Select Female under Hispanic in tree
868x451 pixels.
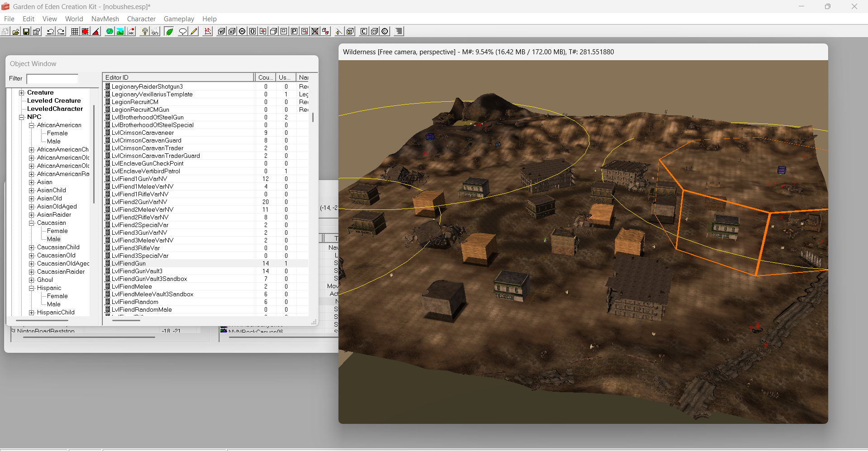tap(57, 296)
